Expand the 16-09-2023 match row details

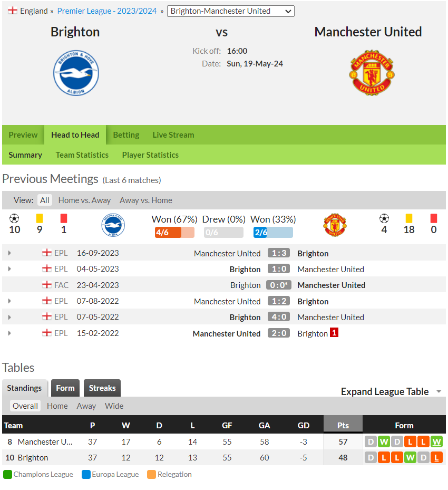(x=9, y=253)
